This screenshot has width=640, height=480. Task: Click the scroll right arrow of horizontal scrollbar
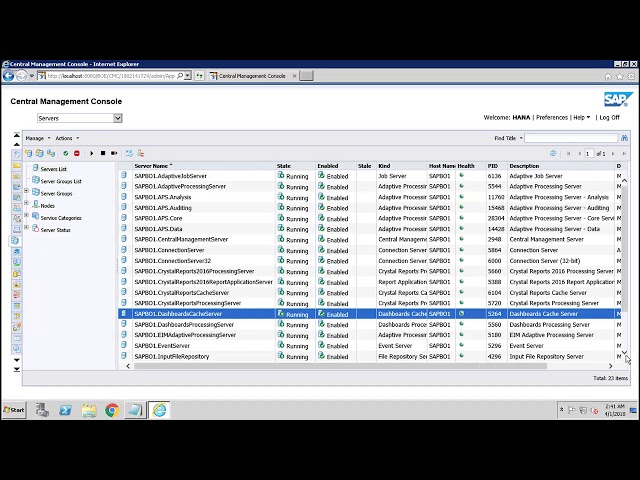611,366
